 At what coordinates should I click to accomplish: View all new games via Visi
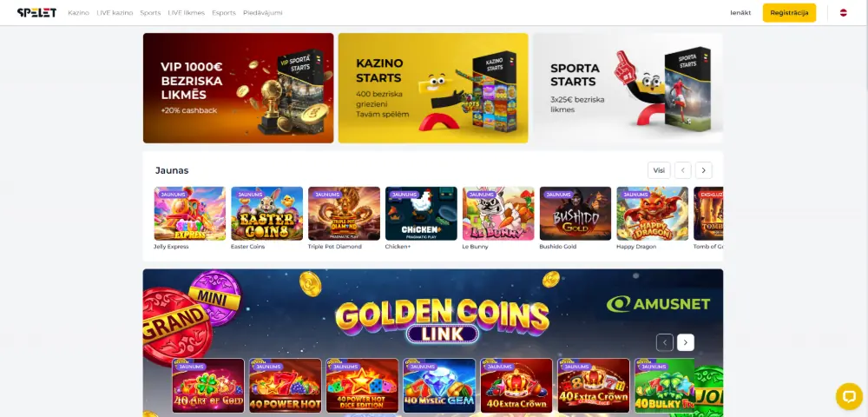click(x=659, y=170)
